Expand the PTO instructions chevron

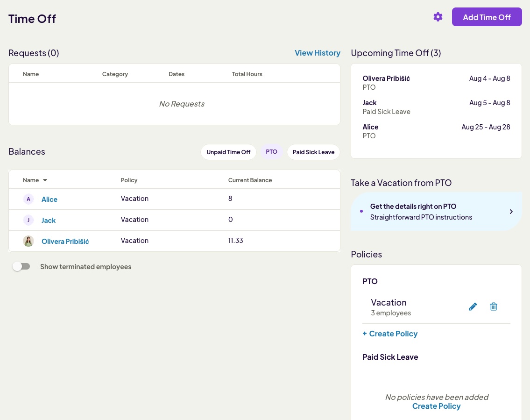[x=511, y=212]
